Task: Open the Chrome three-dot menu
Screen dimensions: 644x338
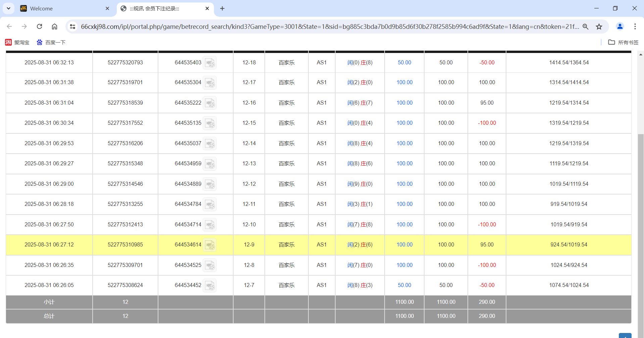Action: click(635, 26)
